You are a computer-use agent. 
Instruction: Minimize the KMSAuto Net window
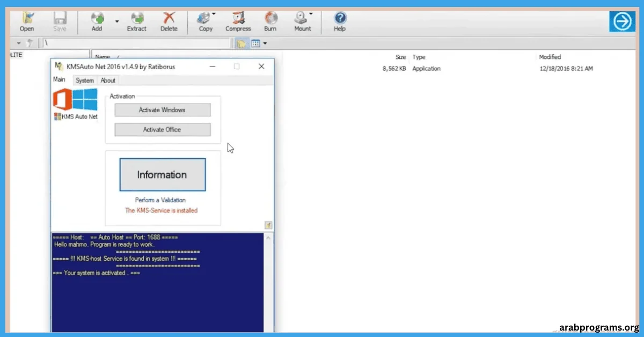tap(213, 67)
